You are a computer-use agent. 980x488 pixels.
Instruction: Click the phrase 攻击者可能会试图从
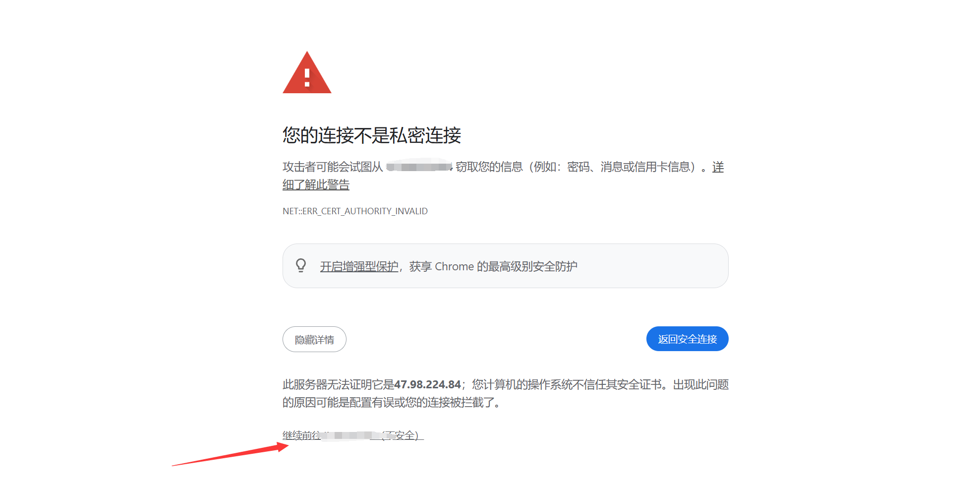click(333, 167)
